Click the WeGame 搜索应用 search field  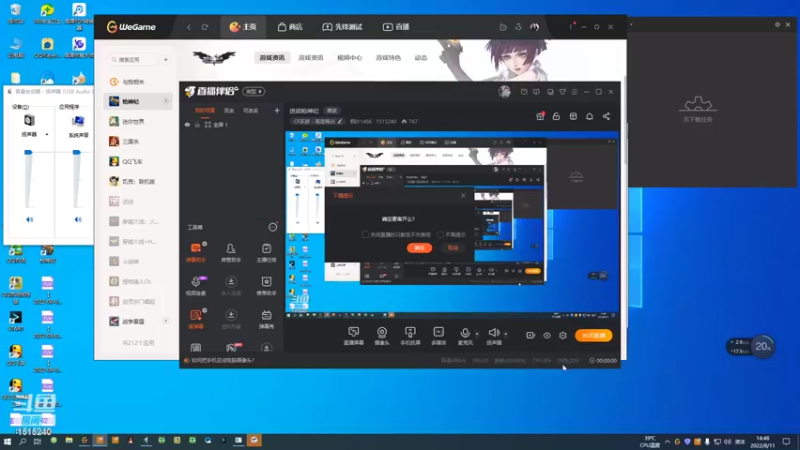pos(134,60)
